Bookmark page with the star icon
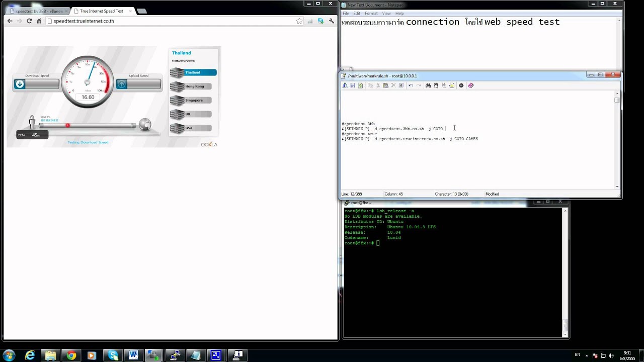Image resolution: width=644 pixels, height=362 pixels. pyautogui.click(x=299, y=21)
